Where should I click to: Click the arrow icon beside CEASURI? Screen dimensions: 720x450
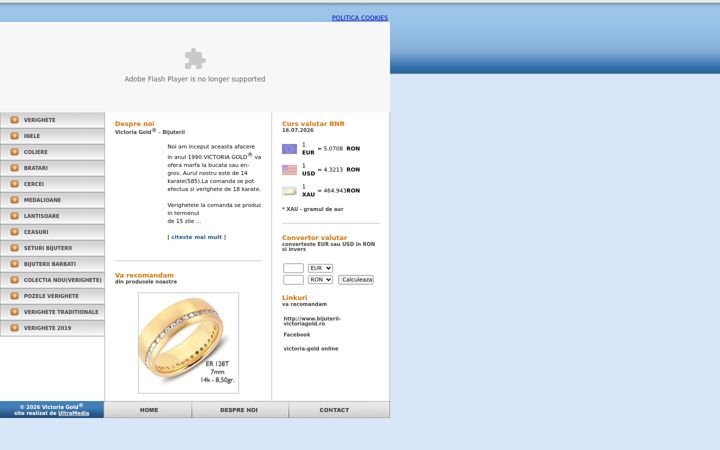[14, 232]
